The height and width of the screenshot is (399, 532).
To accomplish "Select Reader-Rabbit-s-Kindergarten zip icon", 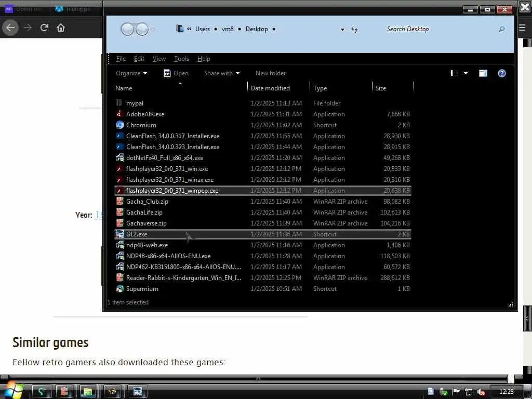I will coord(119,277).
